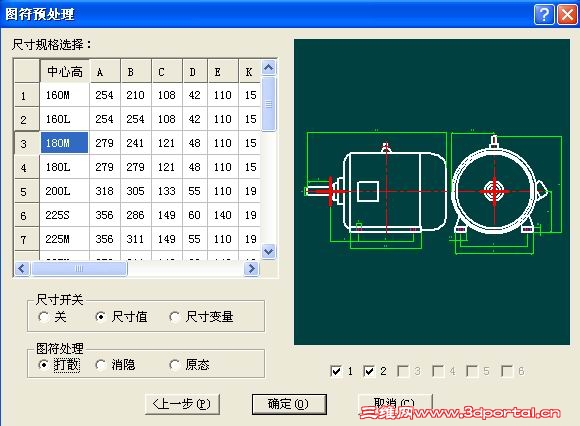Select row header 3
The image size is (580, 426).
point(27,143)
